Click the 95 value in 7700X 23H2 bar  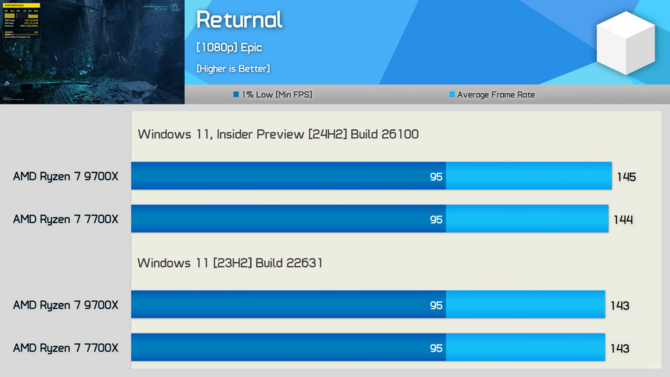click(436, 348)
